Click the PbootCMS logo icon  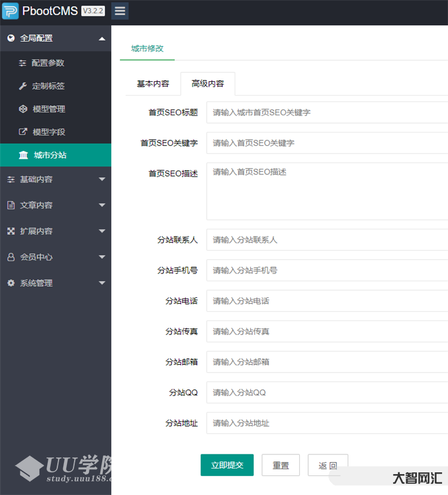[10, 11]
